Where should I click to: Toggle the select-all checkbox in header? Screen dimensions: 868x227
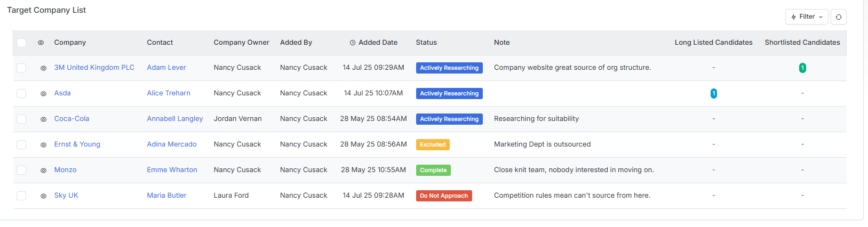tap(21, 43)
